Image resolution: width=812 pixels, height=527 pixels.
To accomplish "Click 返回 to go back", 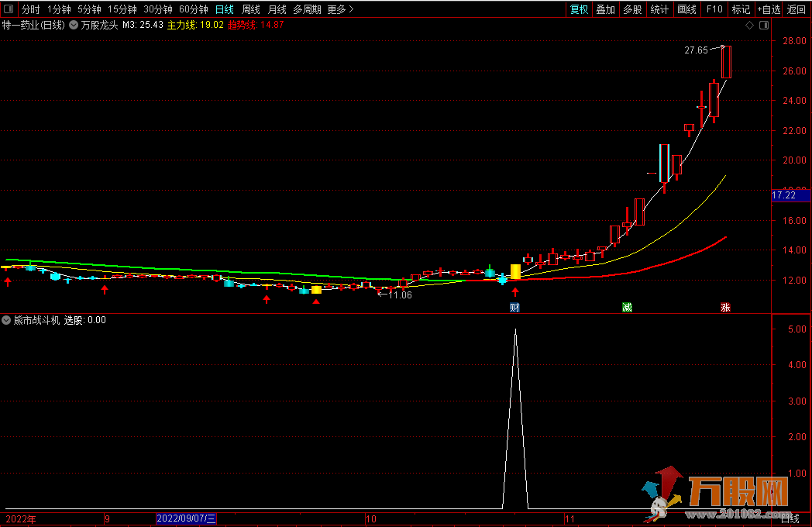I will click(x=797, y=9).
